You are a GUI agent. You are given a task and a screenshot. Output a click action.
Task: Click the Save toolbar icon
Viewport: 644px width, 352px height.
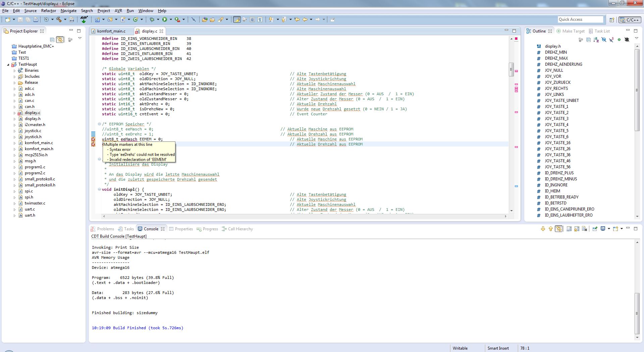tap(20, 19)
